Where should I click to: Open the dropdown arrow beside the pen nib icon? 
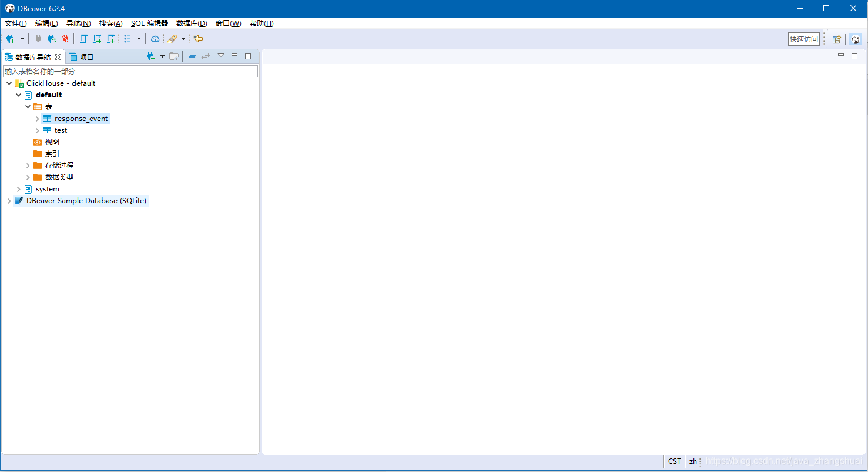183,39
